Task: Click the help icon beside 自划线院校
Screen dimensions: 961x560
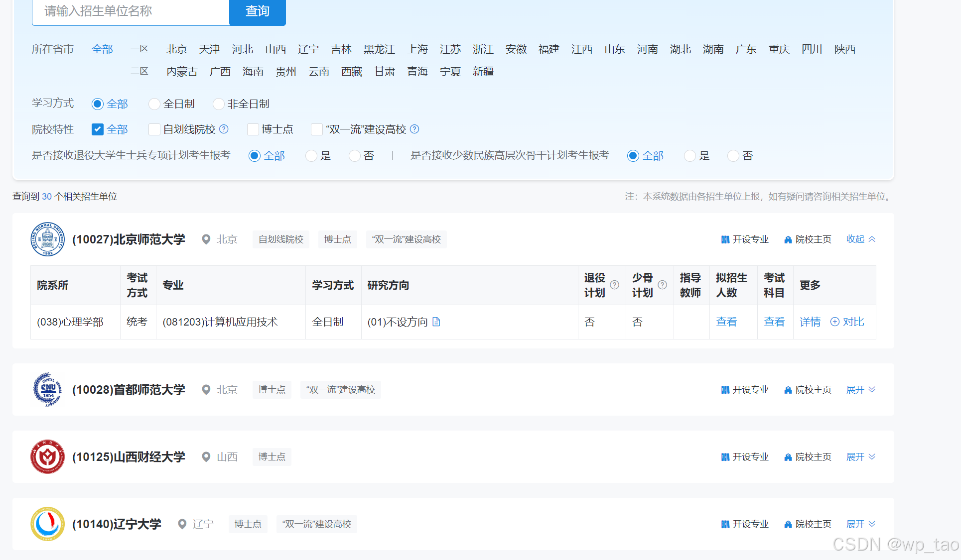Action: pos(224,129)
